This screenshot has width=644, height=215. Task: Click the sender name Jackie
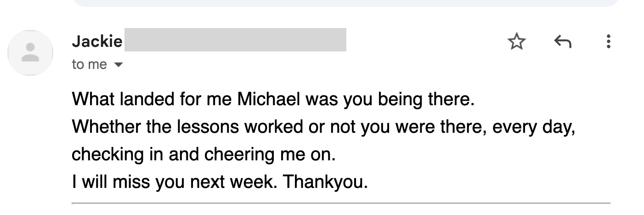pos(97,42)
